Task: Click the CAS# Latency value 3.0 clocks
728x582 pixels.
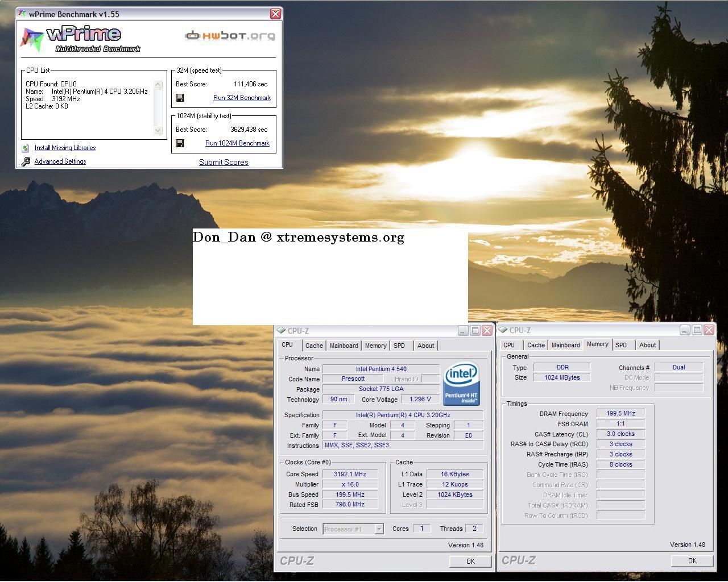Action: [621, 434]
